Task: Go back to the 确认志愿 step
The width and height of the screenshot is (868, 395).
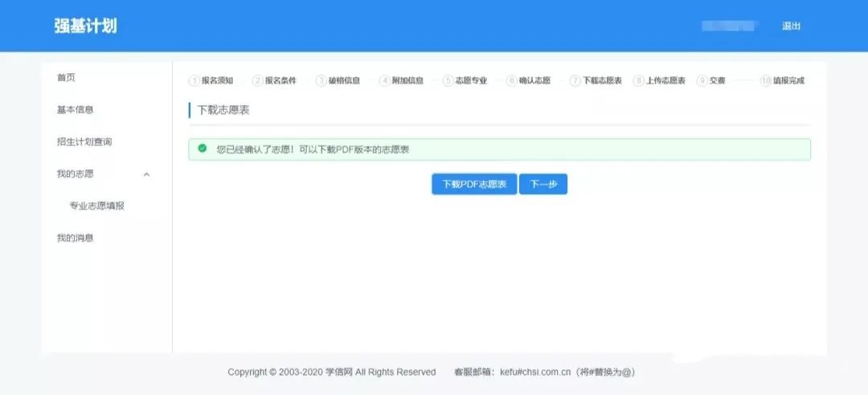Action: [x=534, y=80]
